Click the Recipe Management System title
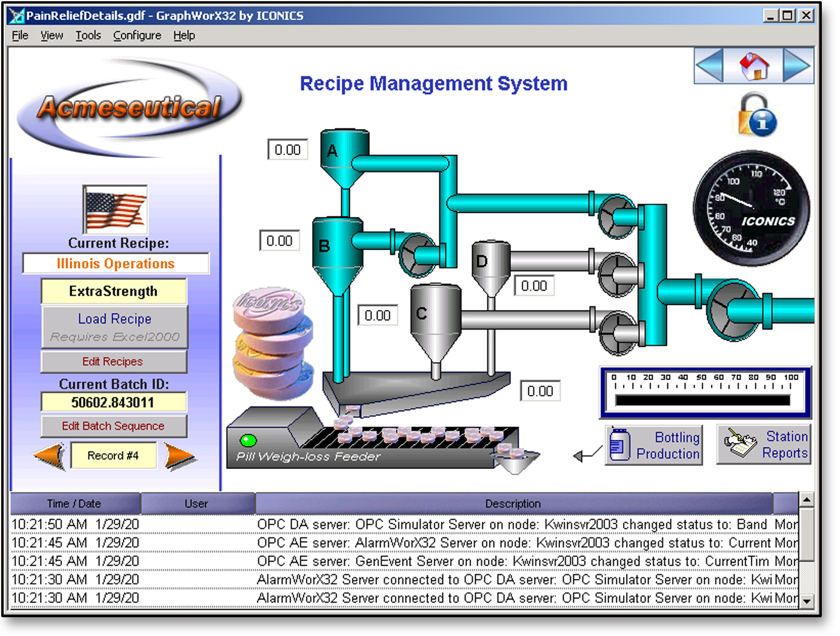The height and width of the screenshot is (636, 840). click(x=434, y=83)
